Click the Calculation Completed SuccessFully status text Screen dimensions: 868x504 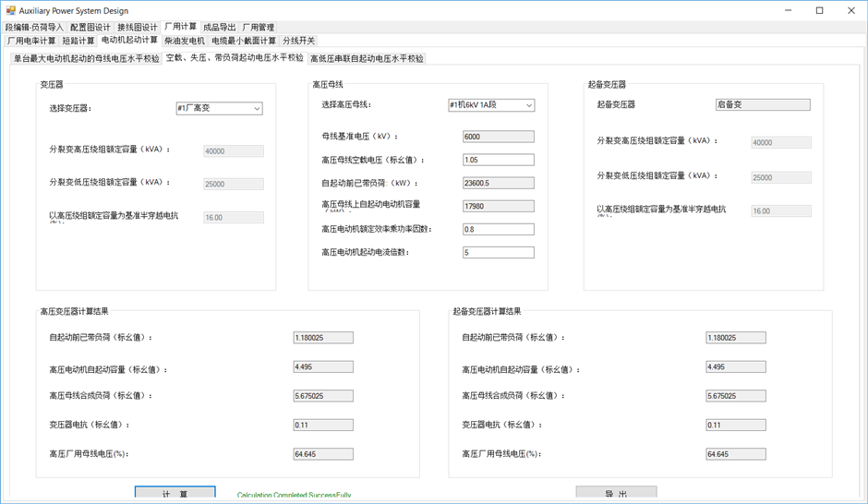coord(294,495)
